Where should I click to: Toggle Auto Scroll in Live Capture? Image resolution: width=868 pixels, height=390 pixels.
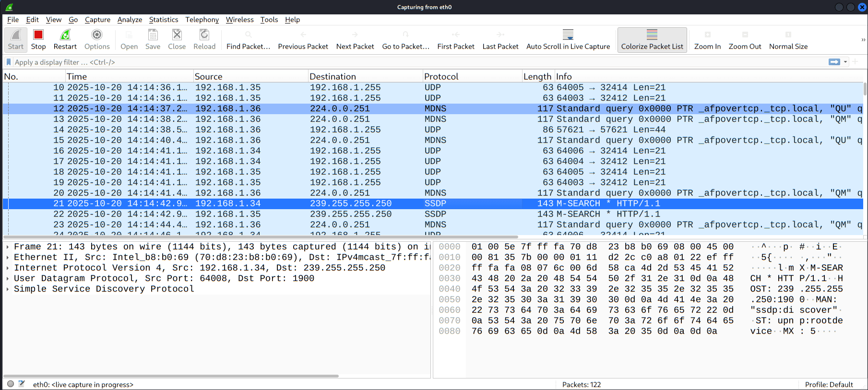click(x=568, y=39)
